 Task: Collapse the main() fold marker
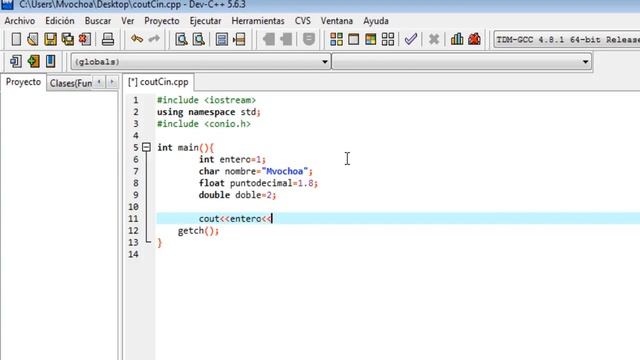[x=146, y=147]
